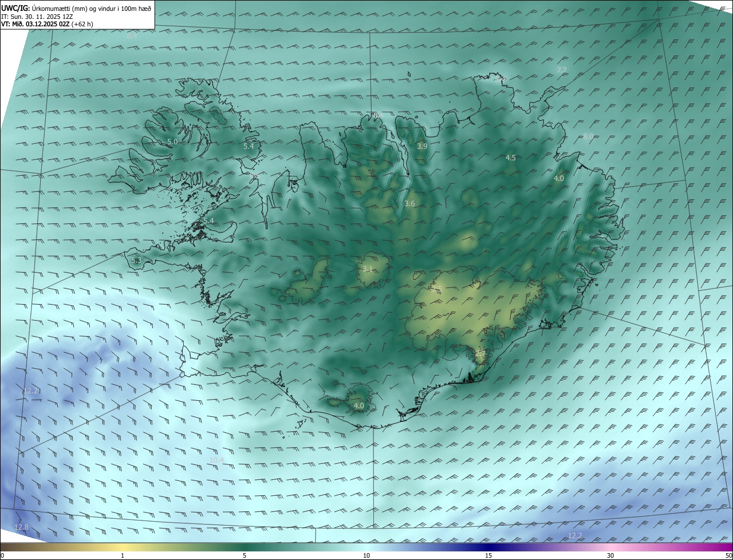This screenshot has height=560, width=733.
Task: Click the '1' tick on the color scale
Action: click(x=123, y=555)
